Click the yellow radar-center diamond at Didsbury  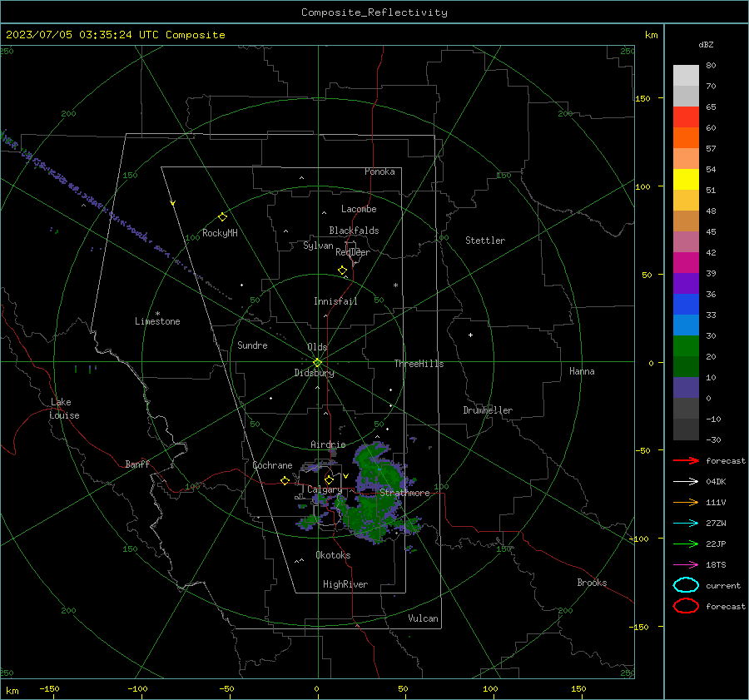317,363
